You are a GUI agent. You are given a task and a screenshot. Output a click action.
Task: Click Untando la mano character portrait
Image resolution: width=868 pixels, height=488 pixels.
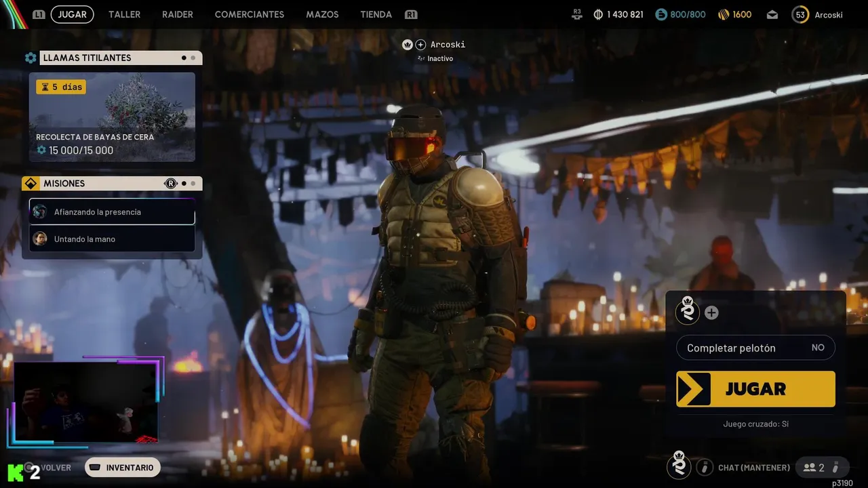[x=40, y=239]
